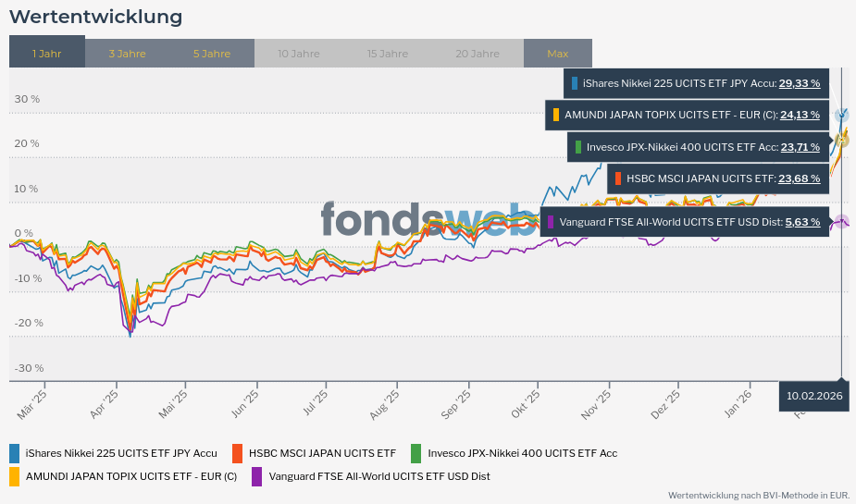
Task: Click the 23,68 % value in HSBC tooltip
Action: point(800,178)
